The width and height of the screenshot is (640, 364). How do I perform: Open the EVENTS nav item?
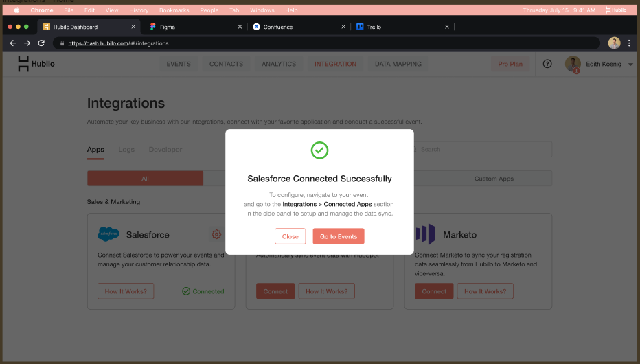[x=179, y=64]
